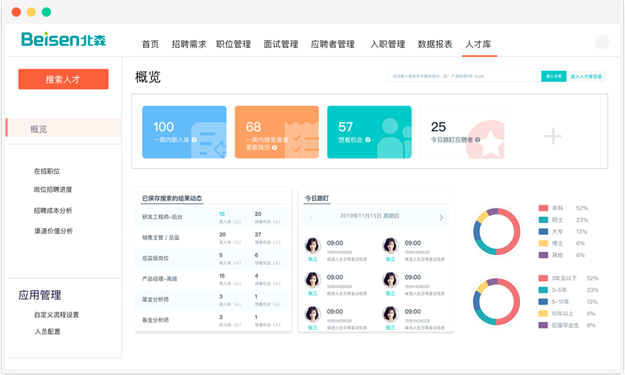Click the 总监级岗位 row
This screenshot has width=625, height=375.
pyautogui.click(x=213, y=259)
